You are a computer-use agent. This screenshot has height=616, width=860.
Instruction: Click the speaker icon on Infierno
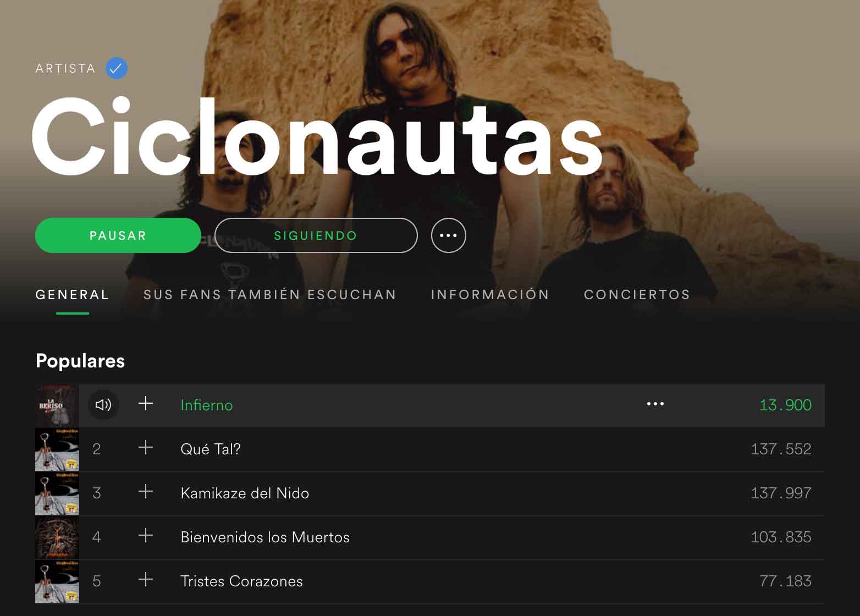[x=103, y=405]
